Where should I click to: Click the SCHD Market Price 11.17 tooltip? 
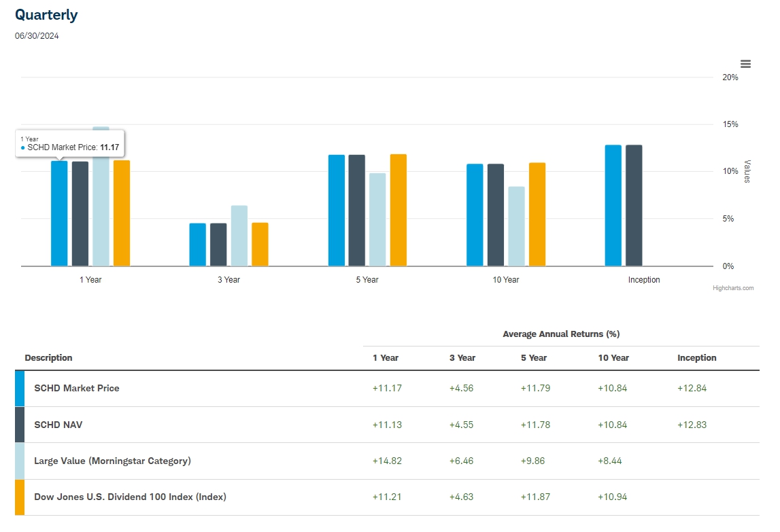[70, 143]
